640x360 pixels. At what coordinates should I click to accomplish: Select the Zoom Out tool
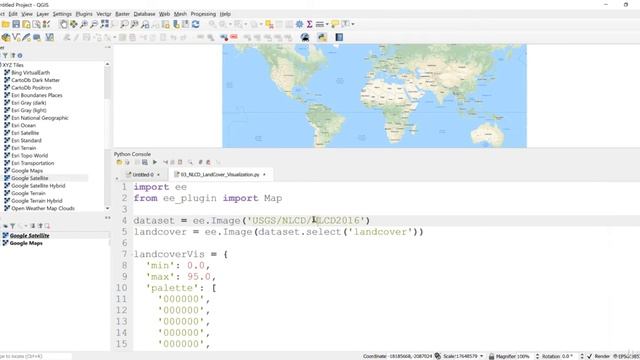pos(94,24)
